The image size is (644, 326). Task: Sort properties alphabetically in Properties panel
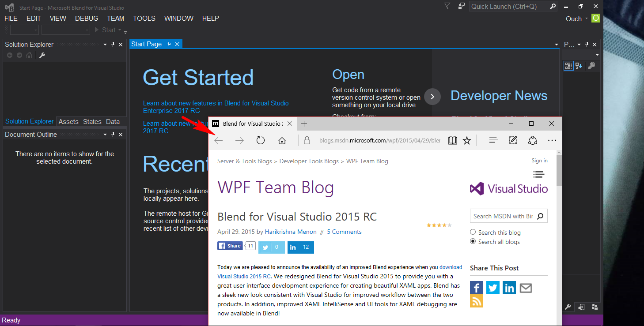[579, 66]
